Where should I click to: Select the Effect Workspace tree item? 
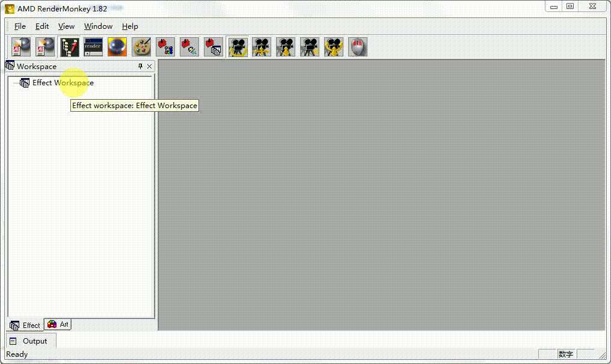coord(63,82)
